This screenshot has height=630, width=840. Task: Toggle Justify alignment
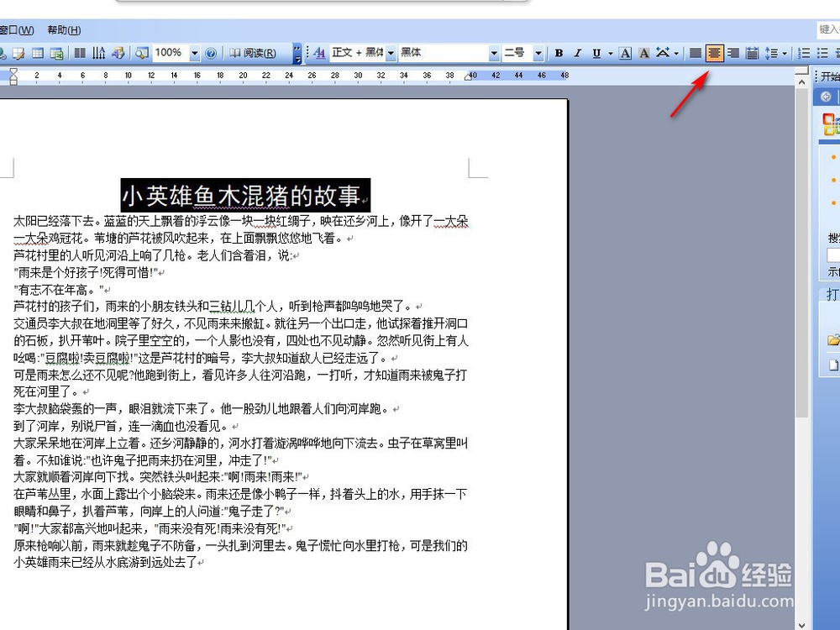click(x=695, y=53)
